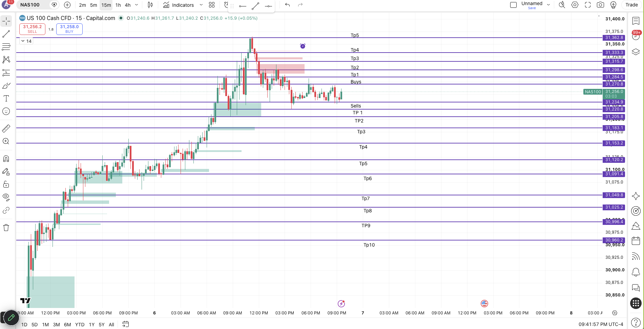Undo the last chart action
644x329 pixels.
288,5
